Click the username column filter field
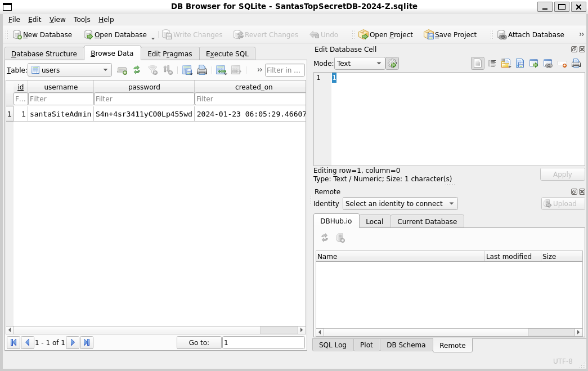Screen dimensions: 588x371 [61, 99]
